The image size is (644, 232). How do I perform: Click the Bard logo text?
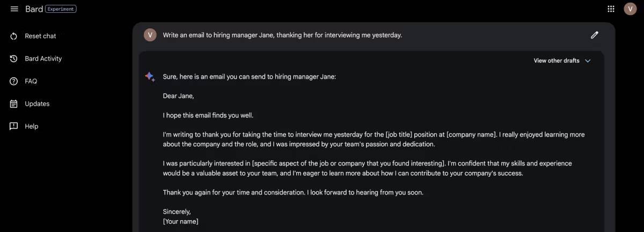point(34,9)
